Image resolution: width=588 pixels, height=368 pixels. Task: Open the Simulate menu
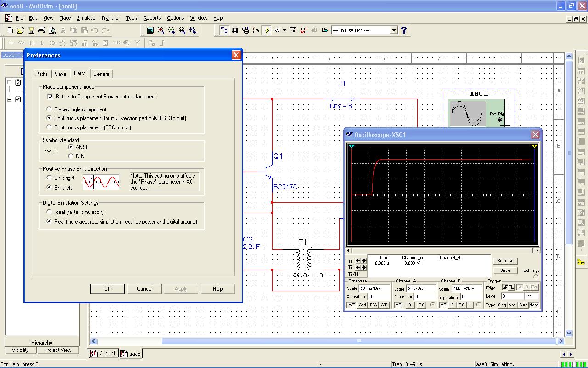click(86, 18)
